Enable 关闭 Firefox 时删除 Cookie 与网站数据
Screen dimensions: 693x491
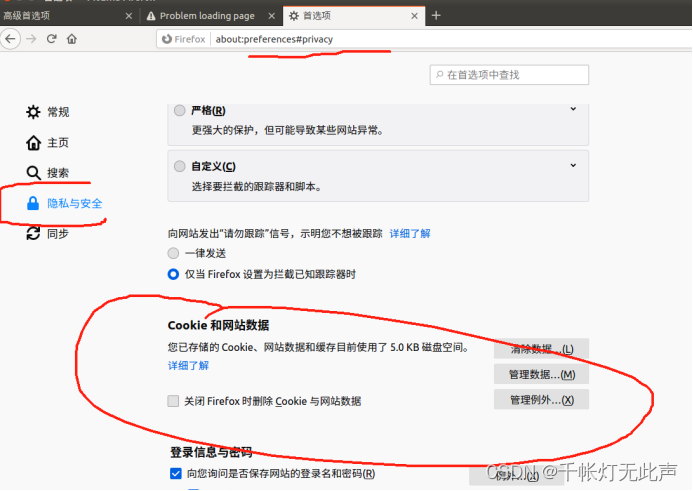(x=173, y=401)
